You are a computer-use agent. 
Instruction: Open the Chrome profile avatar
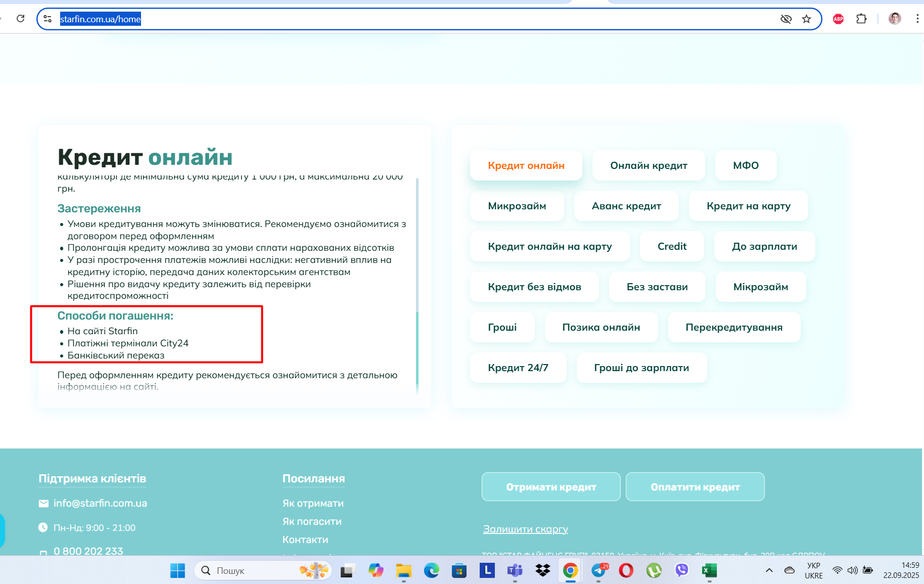[x=895, y=19]
